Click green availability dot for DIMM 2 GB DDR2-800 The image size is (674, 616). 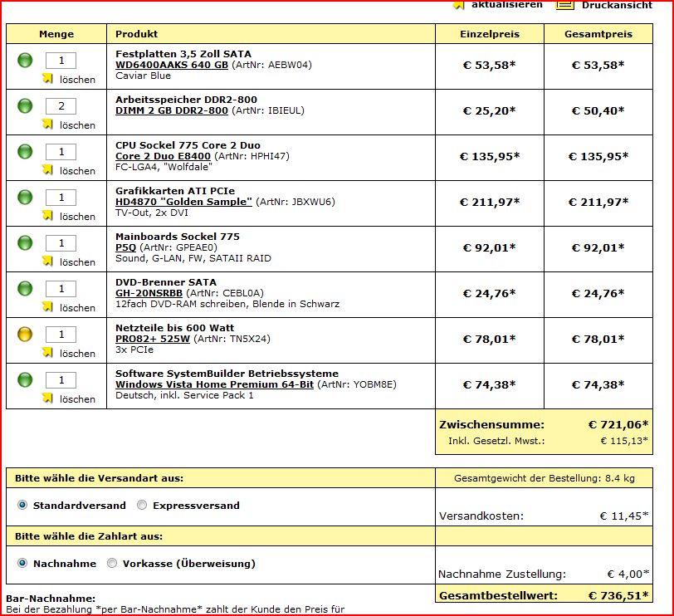pyautogui.click(x=25, y=105)
